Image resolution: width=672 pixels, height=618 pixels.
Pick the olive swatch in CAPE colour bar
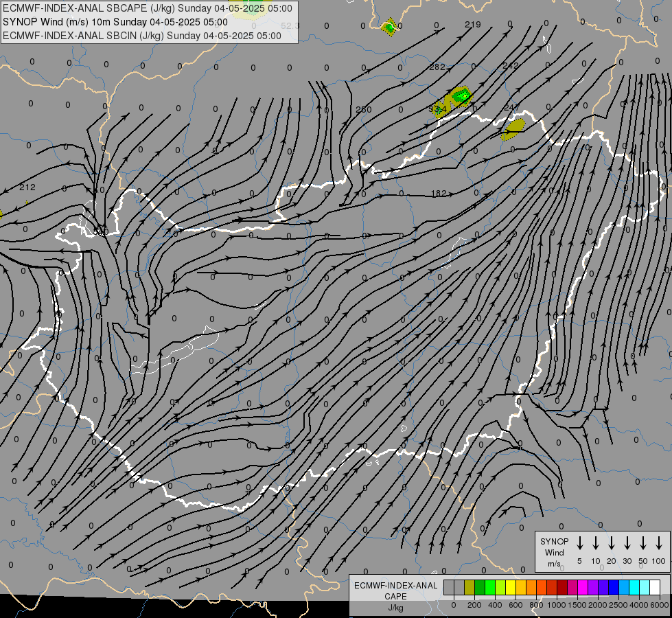coord(470,587)
